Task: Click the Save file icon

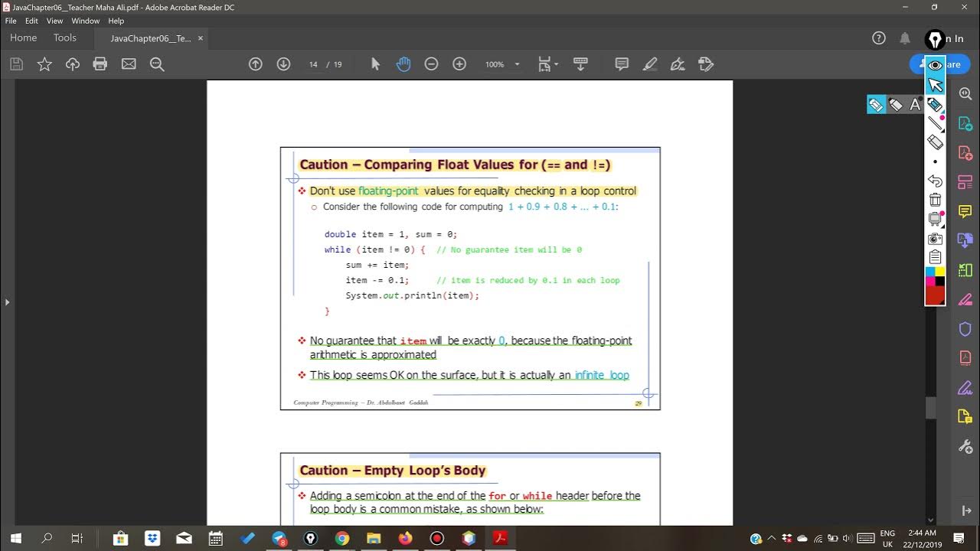Action: [16, 64]
